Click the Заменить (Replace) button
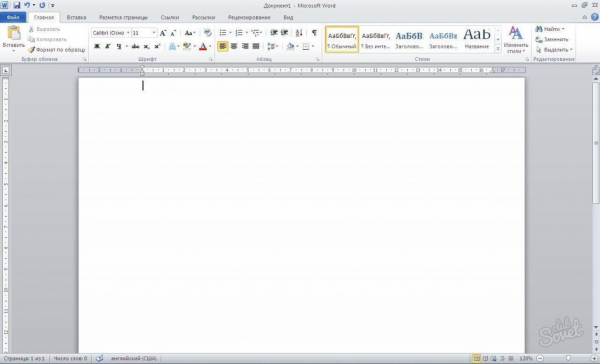 [x=552, y=39]
